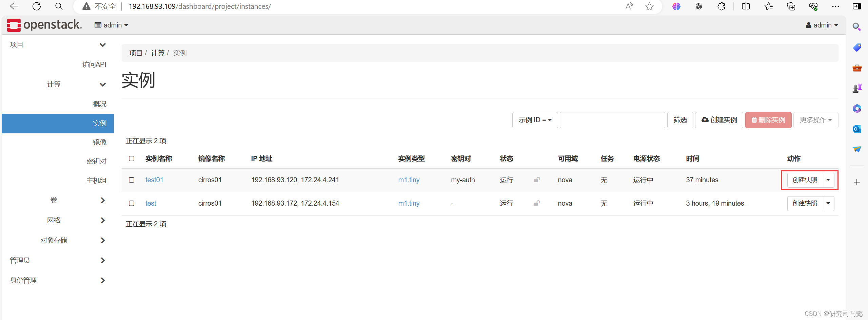Open the read aloud icon in address bar
Viewport: 868px width, 320px height.
coord(629,6)
